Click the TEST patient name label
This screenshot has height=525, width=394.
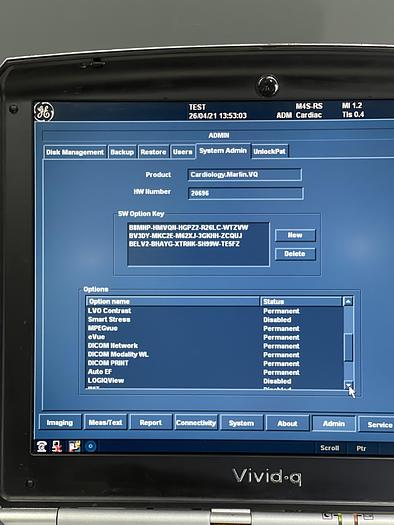pos(197,107)
